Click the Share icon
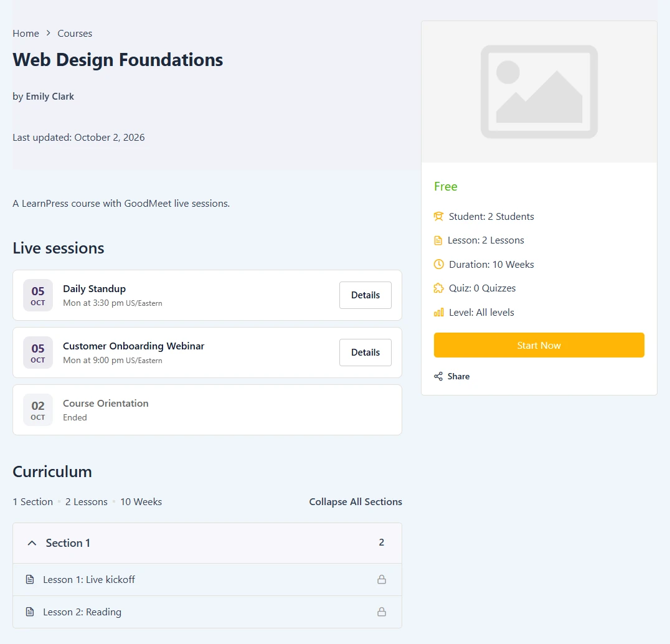670x644 pixels. coord(438,376)
